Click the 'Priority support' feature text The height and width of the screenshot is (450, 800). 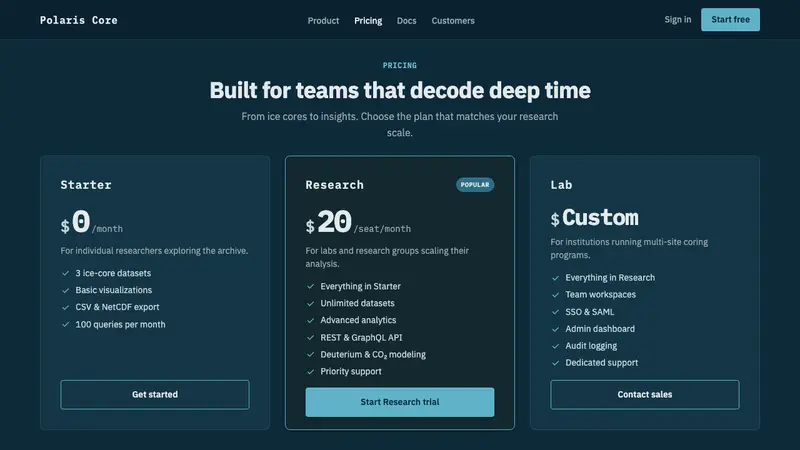coord(351,371)
